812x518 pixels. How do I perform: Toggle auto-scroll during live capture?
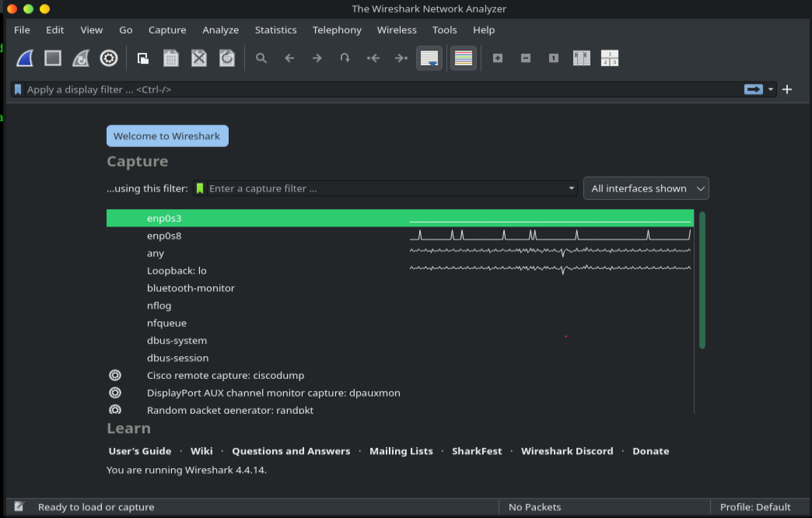[x=429, y=58]
